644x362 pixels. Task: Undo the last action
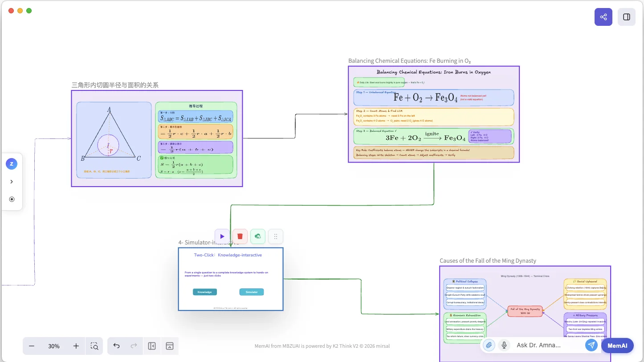coord(116,346)
